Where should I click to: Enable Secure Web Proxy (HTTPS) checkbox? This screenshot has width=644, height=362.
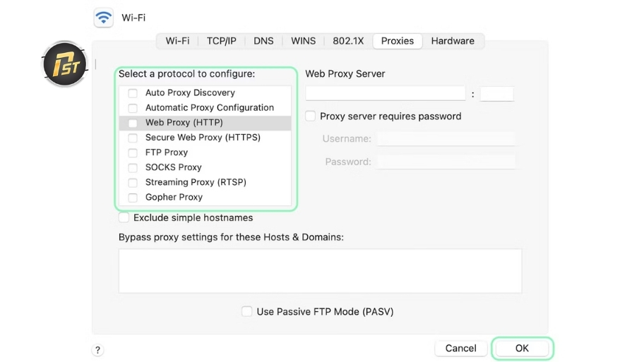coord(133,138)
